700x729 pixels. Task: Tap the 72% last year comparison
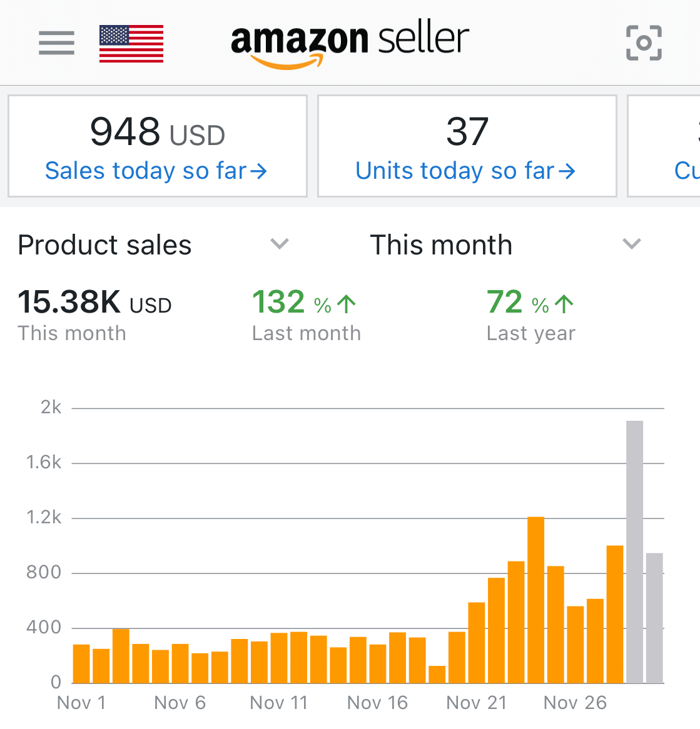(530, 315)
